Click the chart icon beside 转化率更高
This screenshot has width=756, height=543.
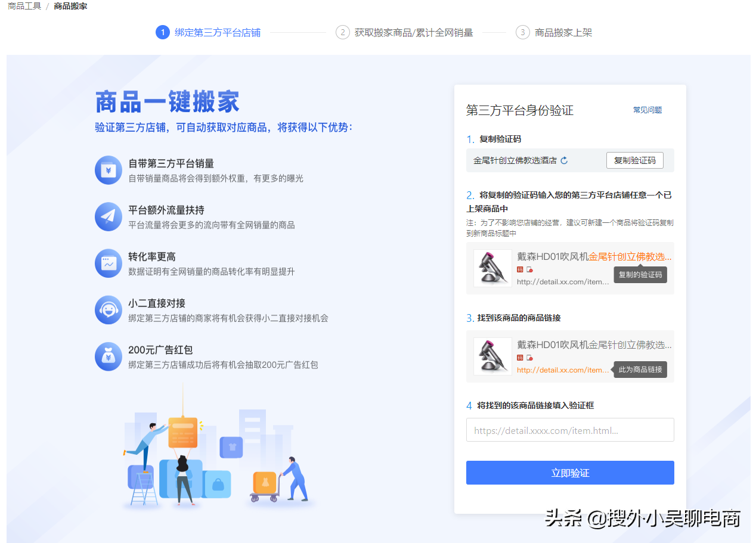108,263
